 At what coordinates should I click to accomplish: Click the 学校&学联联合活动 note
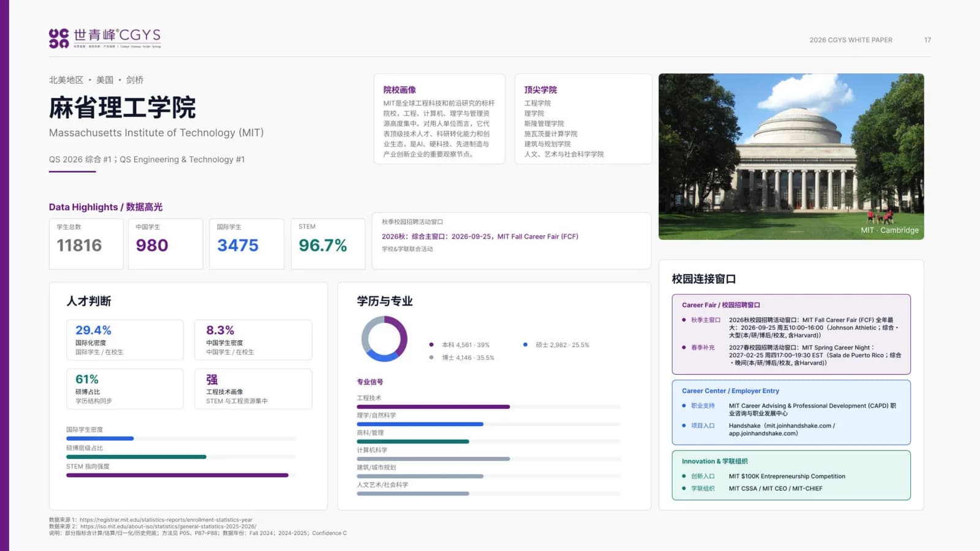[x=407, y=249]
